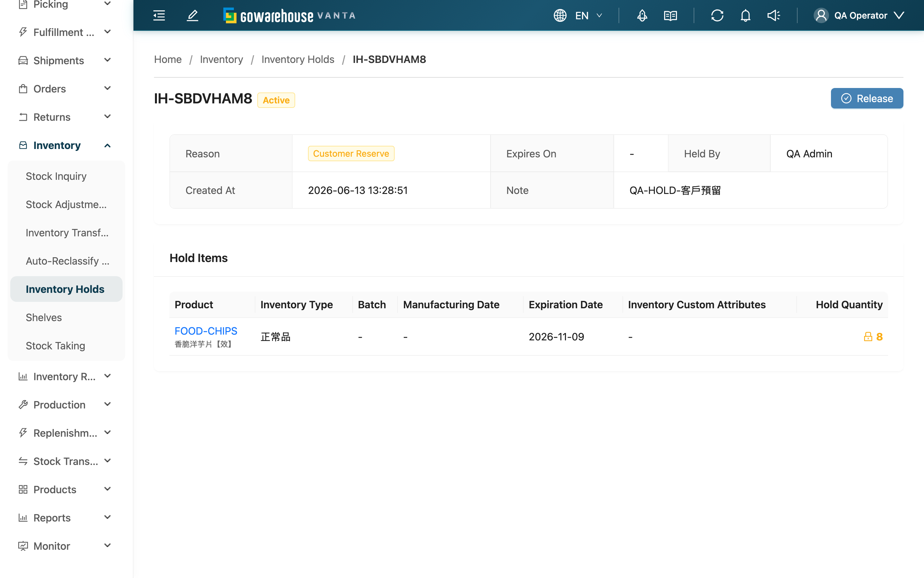Expand the Returns menu chevron
Viewport: 924px width, 578px height.
[107, 117]
